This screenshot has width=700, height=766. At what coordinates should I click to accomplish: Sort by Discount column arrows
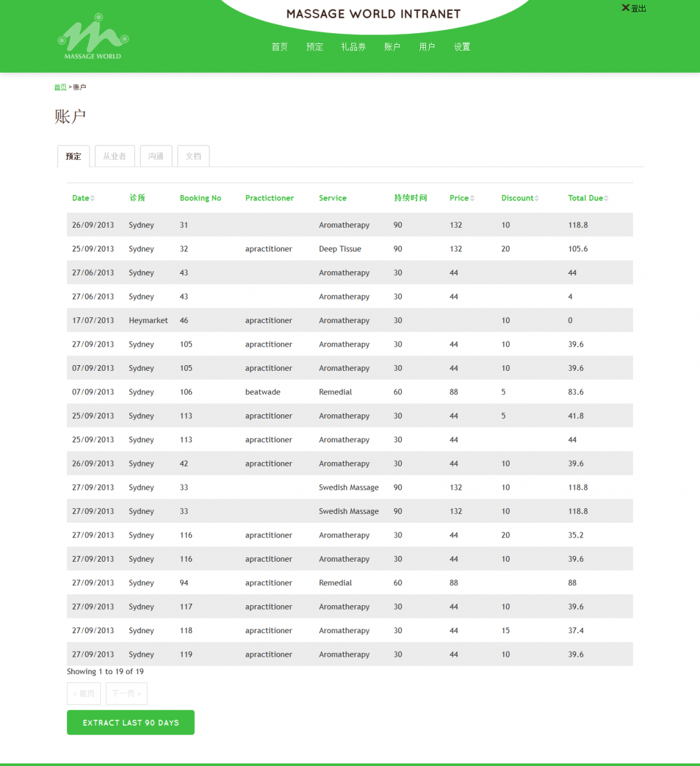tap(536, 199)
